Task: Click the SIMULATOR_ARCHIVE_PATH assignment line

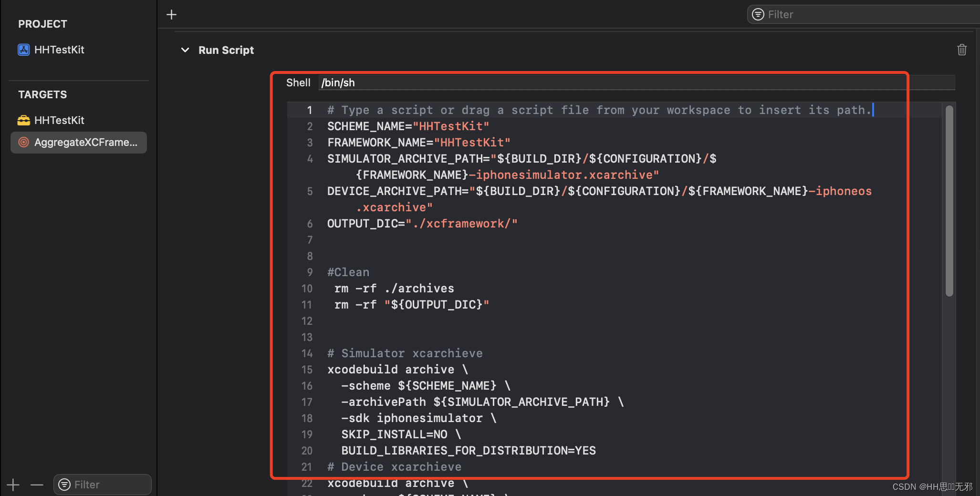Action: [521, 159]
